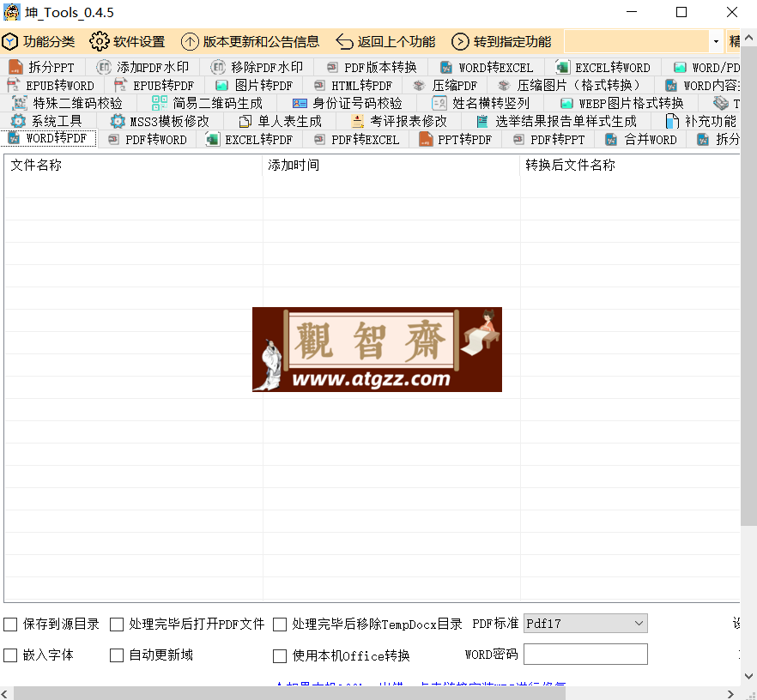This screenshot has width=757, height=700.
Task: Switch to the 合并WORD tab
Action: tap(640, 140)
